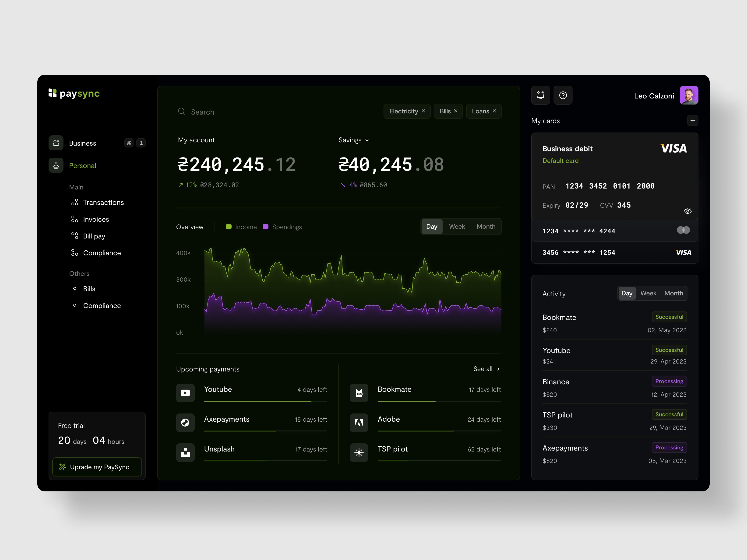
Task: Switch Activity list to Month tab
Action: pos(673,293)
